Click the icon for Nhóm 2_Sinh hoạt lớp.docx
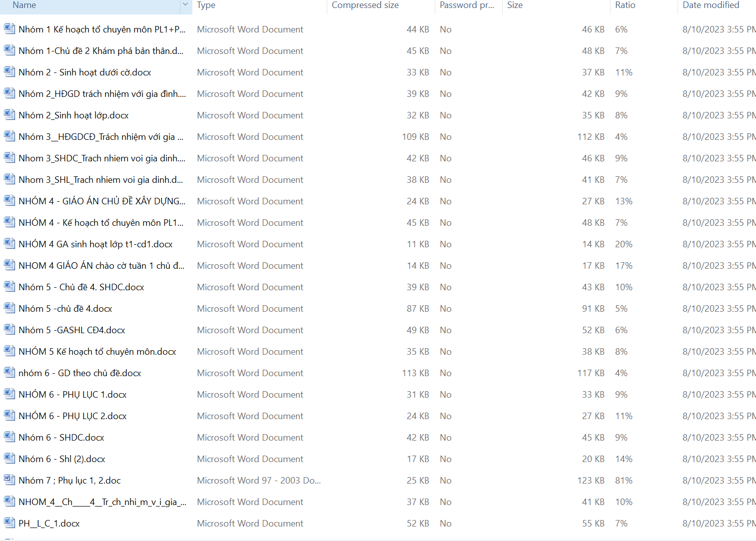 point(9,115)
